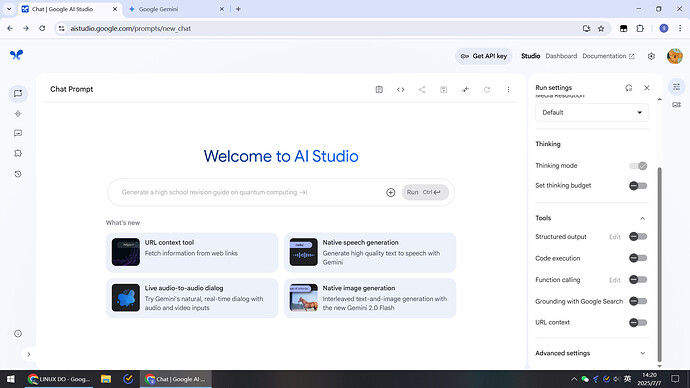Image resolution: width=690 pixels, height=388 pixels.
Task: Open the settings gear icon
Action: 651,56
